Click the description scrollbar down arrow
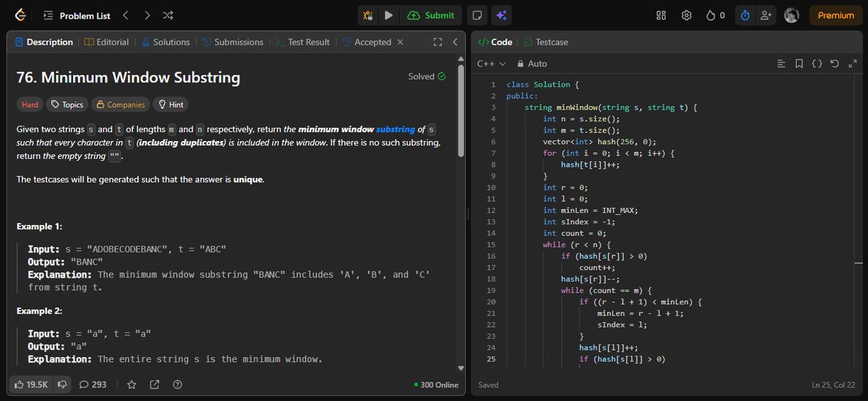The height and width of the screenshot is (401, 868). click(x=461, y=368)
